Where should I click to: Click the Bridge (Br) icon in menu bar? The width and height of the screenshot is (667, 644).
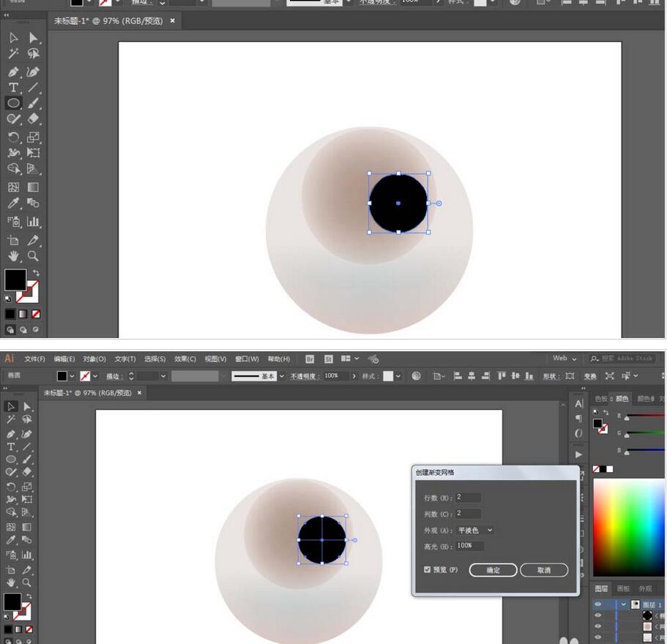click(x=310, y=359)
